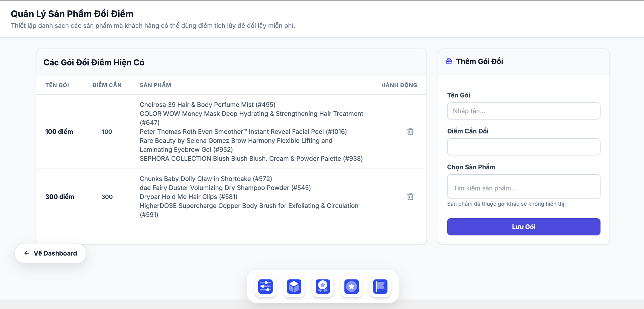
Task: Delete the 100 điểm package row
Action: click(410, 131)
